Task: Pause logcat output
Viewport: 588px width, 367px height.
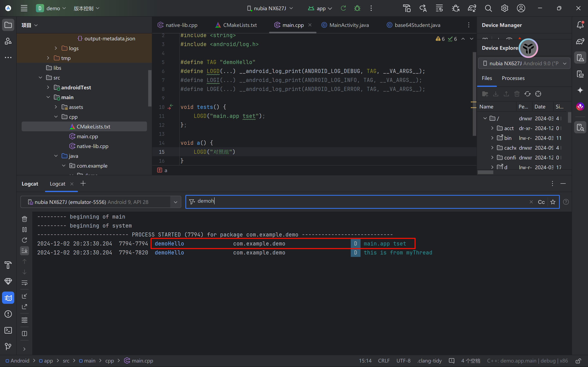Action: [x=24, y=230]
